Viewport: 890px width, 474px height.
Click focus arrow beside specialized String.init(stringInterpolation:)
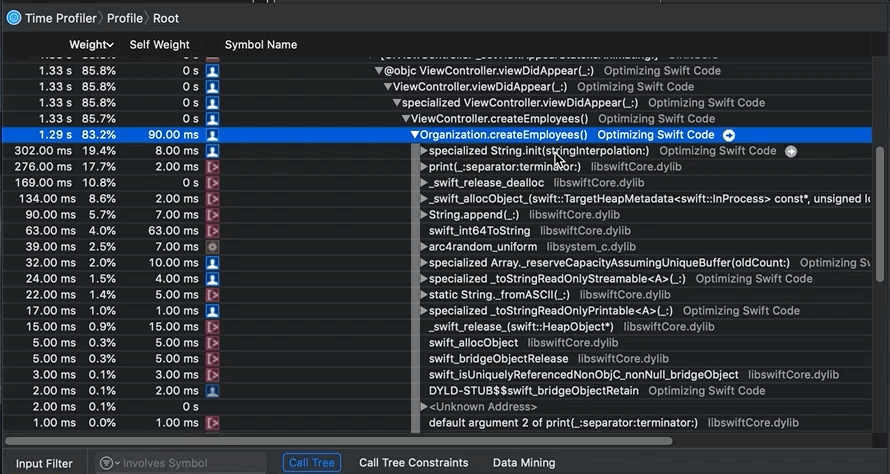point(791,151)
